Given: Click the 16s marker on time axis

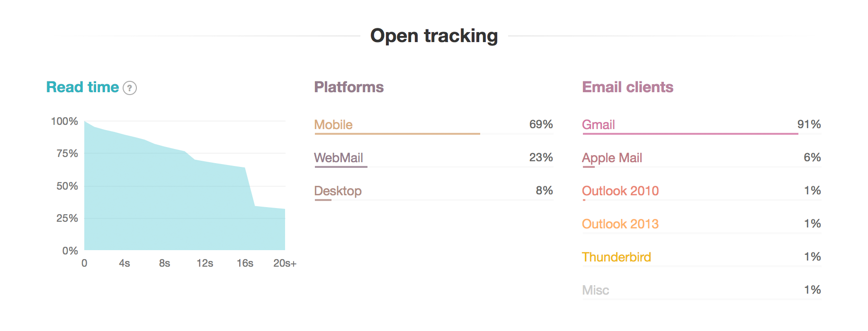Looking at the screenshot, I should click(x=245, y=263).
